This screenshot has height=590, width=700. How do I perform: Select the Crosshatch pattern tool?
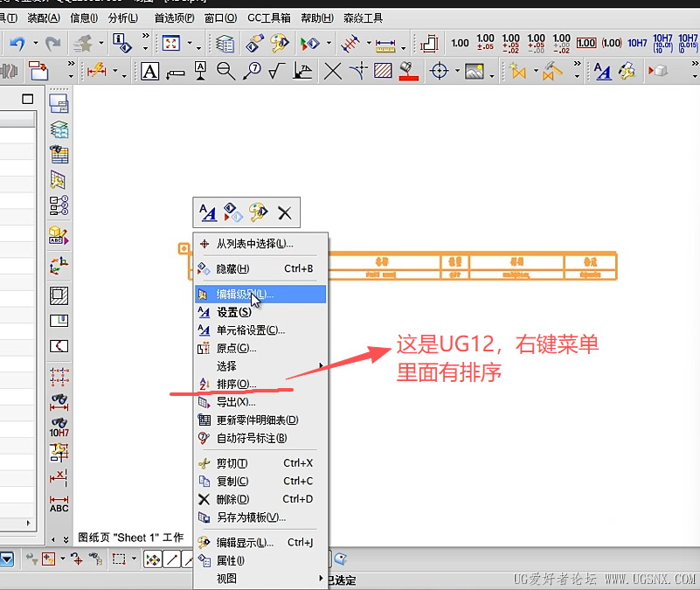383,71
